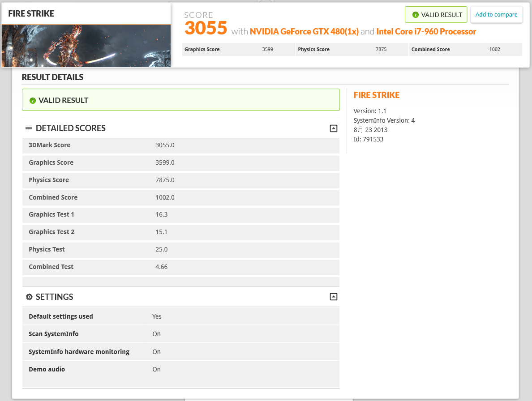This screenshot has height=401, width=532.
Task: Select the Combined Score 1002.0 row
Action: tap(181, 198)
